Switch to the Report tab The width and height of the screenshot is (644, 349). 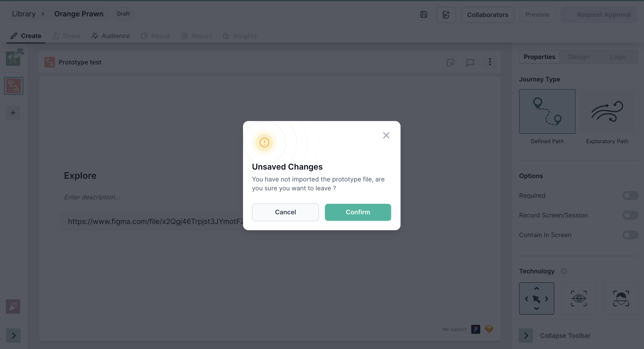196,36
